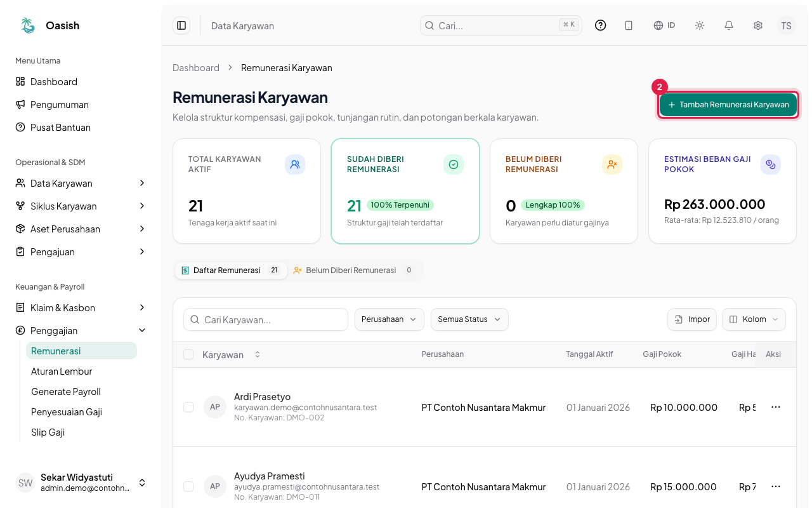812x508 pixels.
Task: Open Slip Gaji submenu item
Action: 81,432
